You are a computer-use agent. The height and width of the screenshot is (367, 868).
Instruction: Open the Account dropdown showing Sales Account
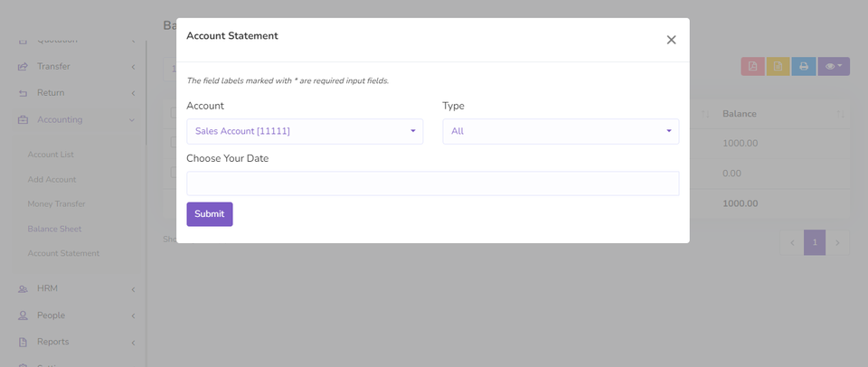pos(305,131)
